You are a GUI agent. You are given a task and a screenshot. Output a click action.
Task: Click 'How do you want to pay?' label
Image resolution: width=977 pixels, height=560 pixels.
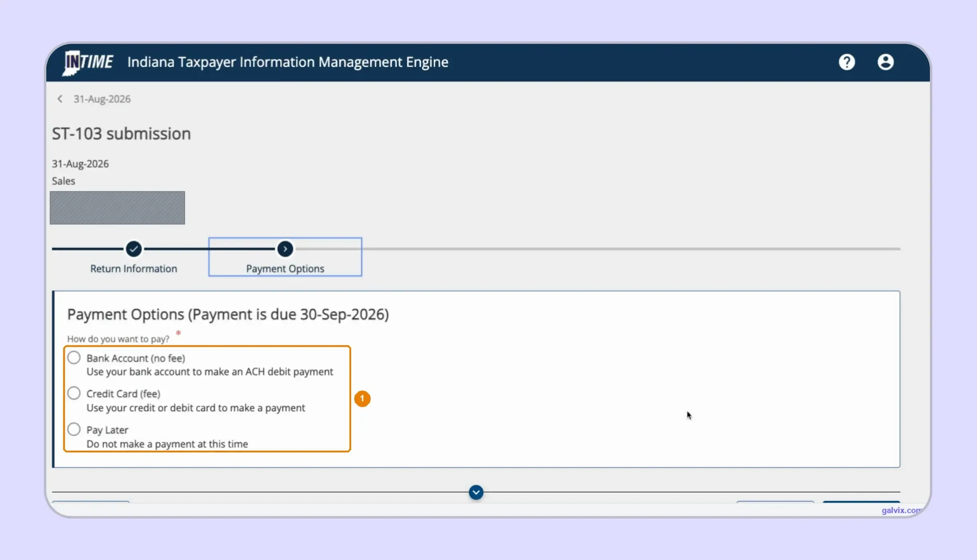tap(118, 339)
